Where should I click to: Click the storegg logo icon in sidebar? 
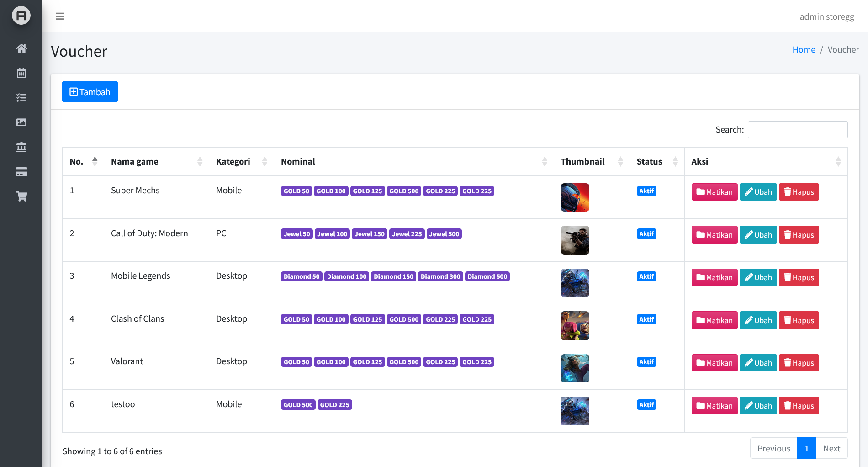coord(21,16)
